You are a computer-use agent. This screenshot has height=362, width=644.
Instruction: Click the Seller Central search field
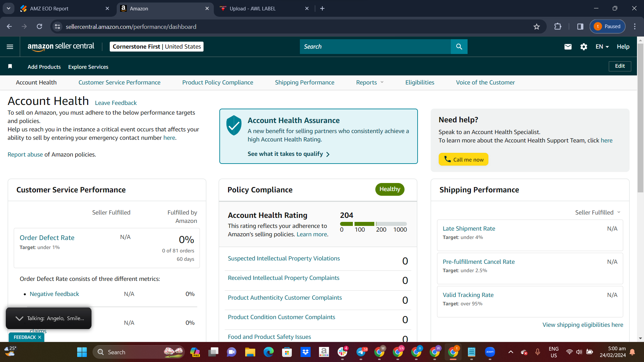point(375,47)
